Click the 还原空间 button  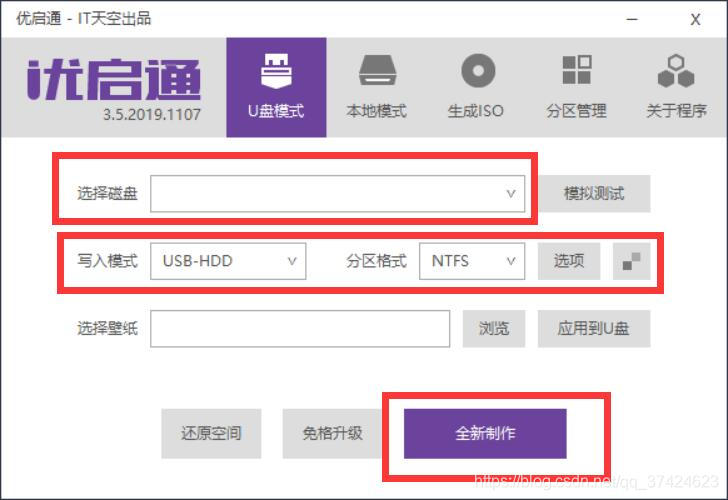click(x=211, y=434)
